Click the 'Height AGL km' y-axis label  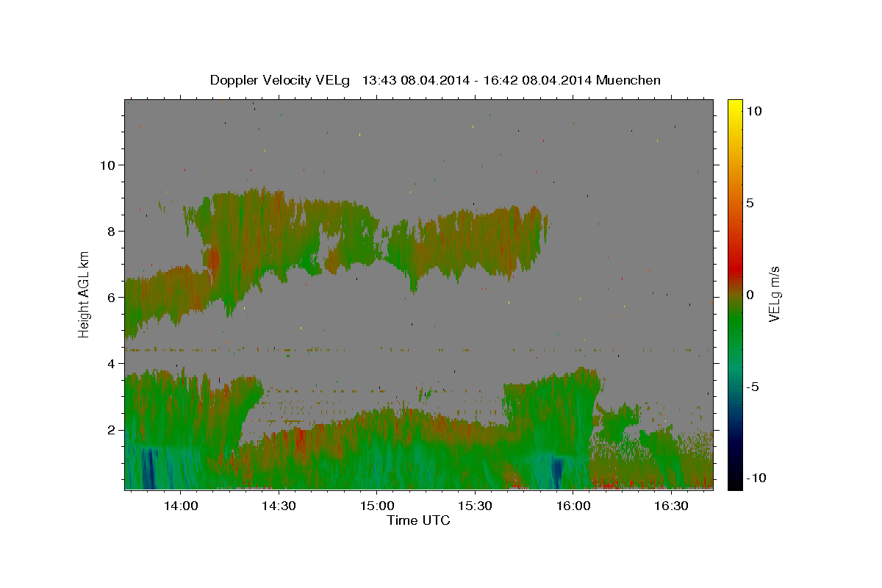tap(85, 294)
